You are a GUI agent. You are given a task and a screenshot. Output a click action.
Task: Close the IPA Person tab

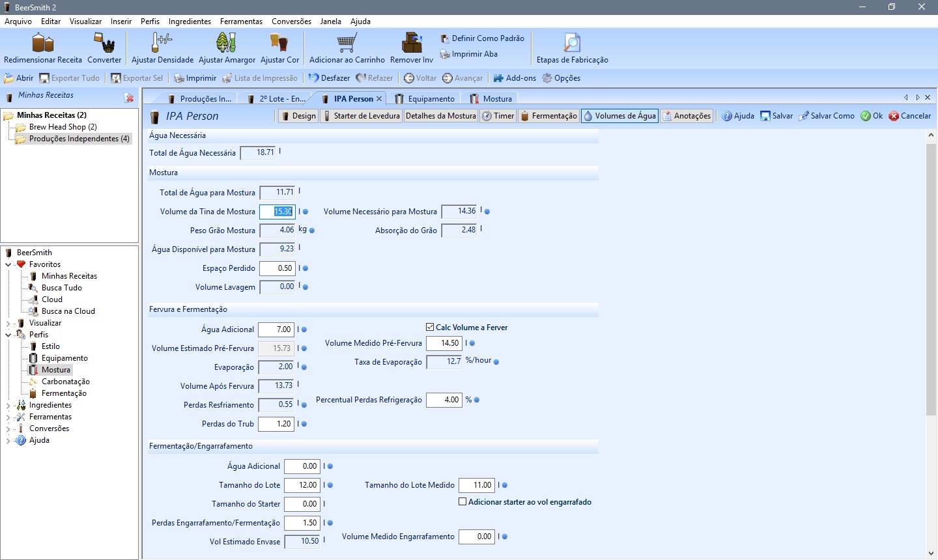379,98
